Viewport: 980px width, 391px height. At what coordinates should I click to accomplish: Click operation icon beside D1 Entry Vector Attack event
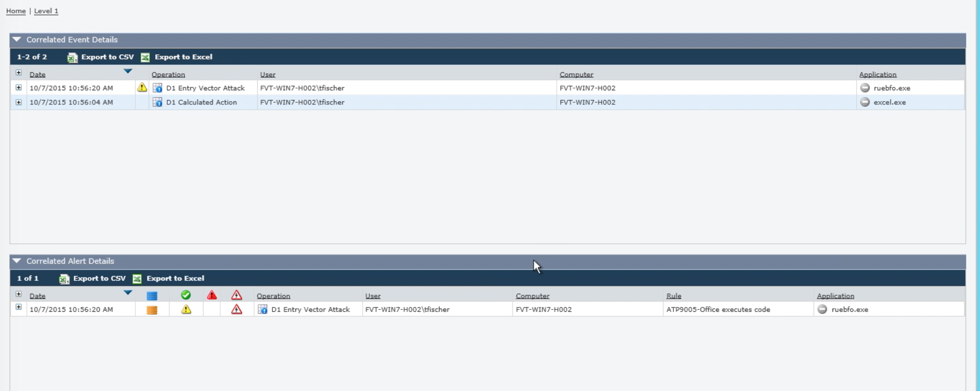pyautogui.click(x=158, y=88)
